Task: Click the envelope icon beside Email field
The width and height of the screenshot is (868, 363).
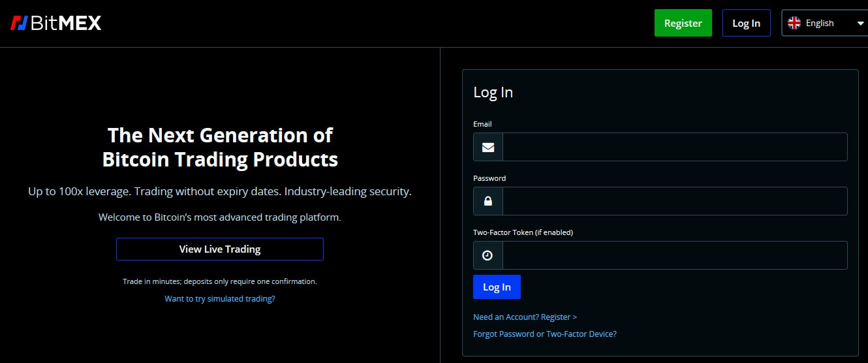Action: click(488, 147)
